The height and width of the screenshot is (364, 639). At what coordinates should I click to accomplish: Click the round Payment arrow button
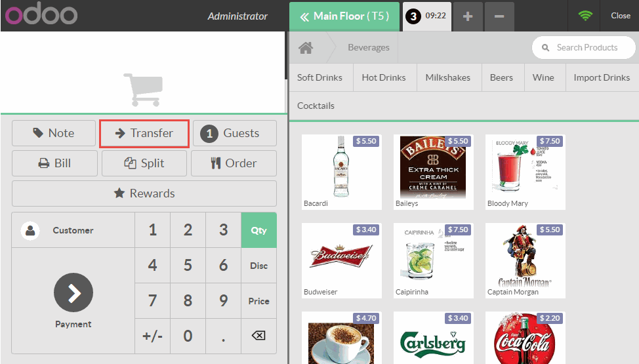(x=73, y=293)
